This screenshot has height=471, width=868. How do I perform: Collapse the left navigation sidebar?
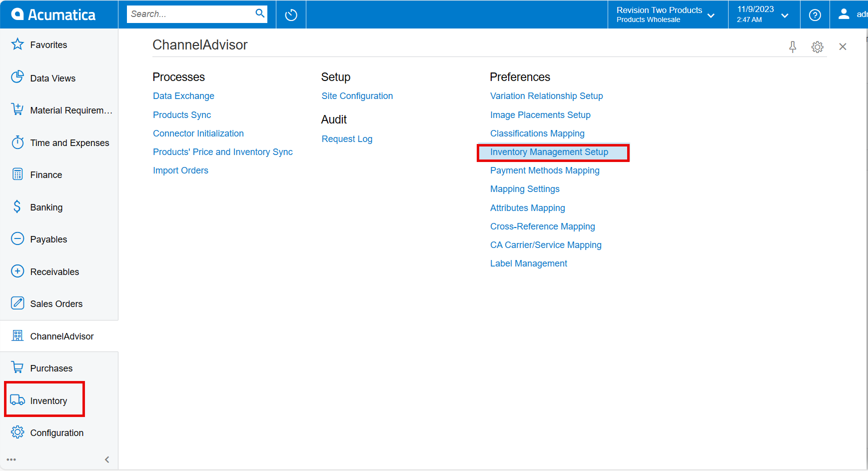pos(107,459)
